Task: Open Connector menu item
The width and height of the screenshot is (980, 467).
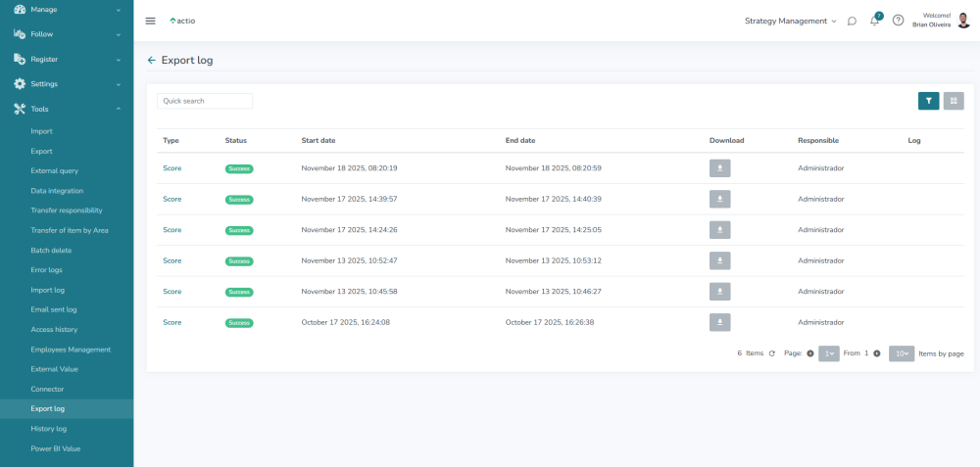Action: 47,389
